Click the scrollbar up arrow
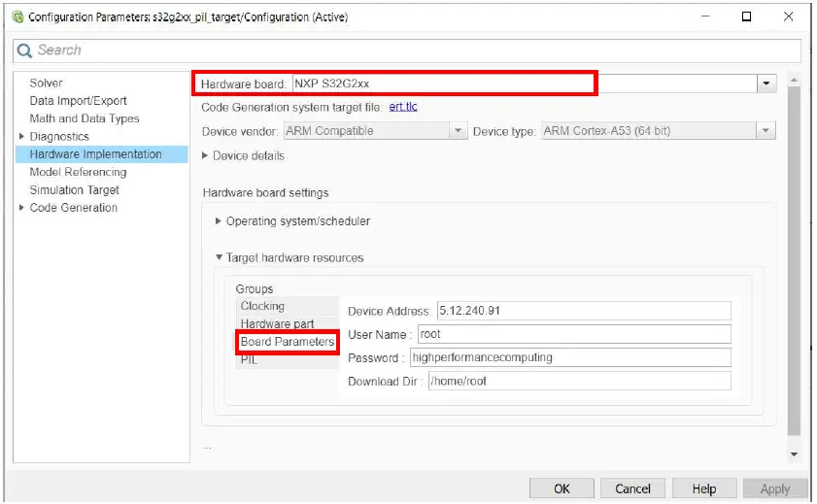 tap(794, 80)
